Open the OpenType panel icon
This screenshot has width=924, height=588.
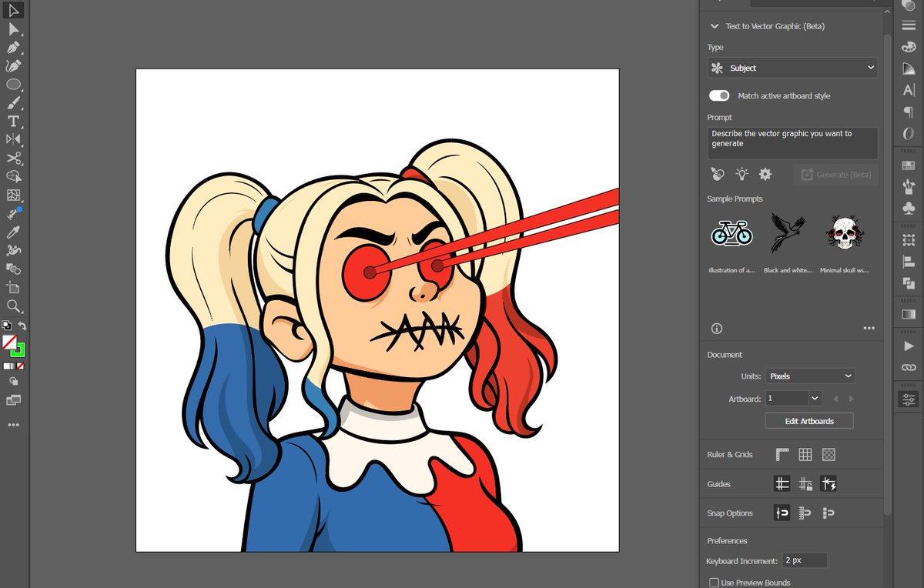[909, 133]
